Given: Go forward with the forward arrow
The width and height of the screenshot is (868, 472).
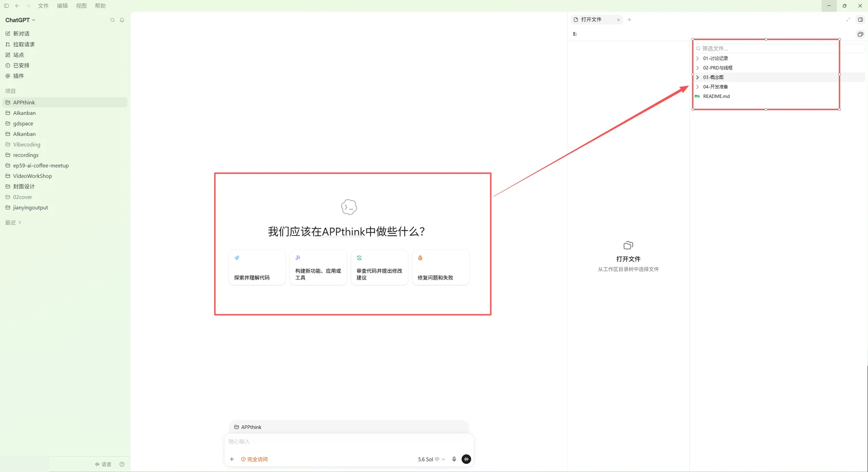Looking at the screenshot, I should pyautogui.click(x=28, y=6).
